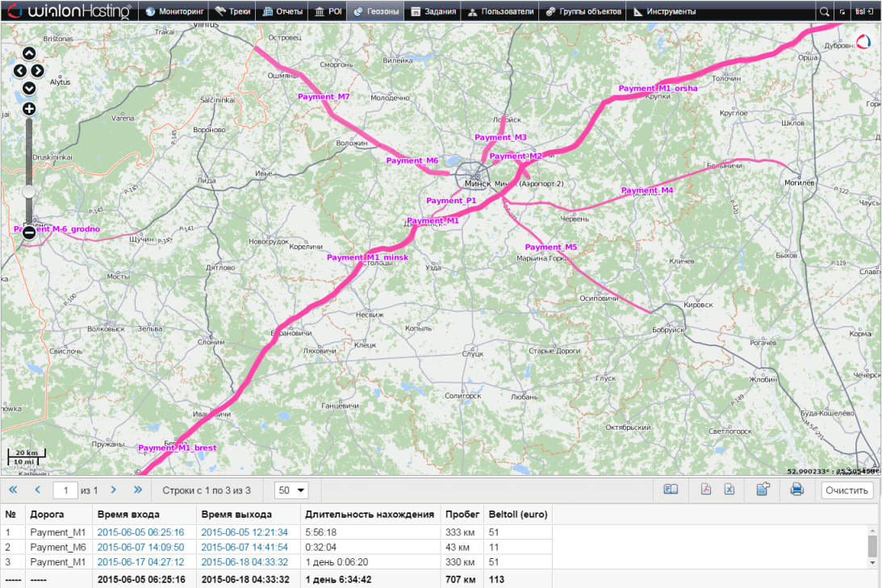Print the report table
This screenshot has height=588, width=882.
[x=797, y=490]
